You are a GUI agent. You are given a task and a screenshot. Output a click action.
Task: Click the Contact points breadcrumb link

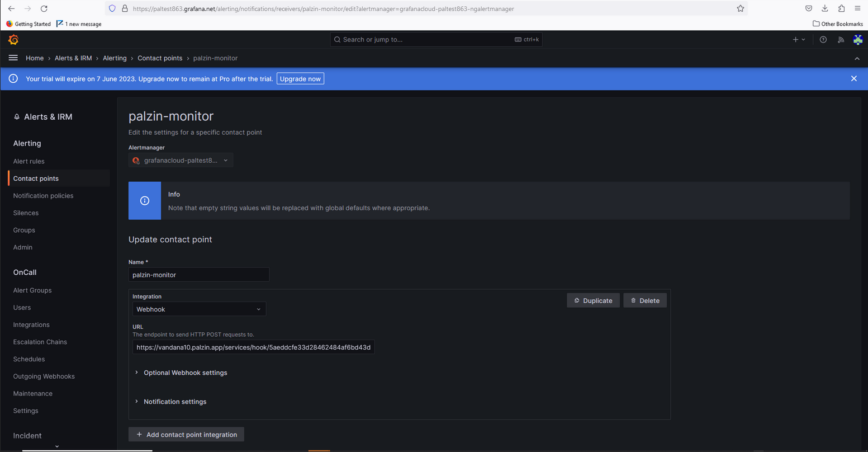(x=160, y=58)
